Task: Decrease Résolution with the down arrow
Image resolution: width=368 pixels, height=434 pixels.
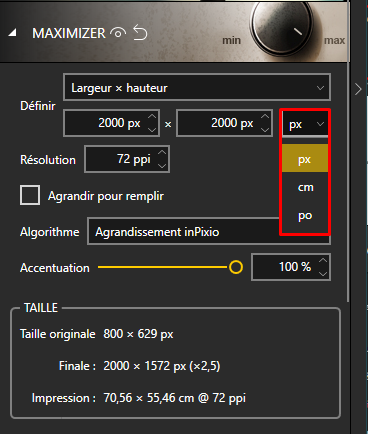Action: (162, 165)
